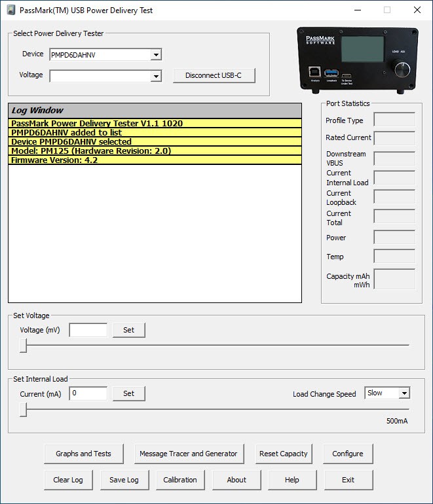Click the PassMark tester device image
This screenshot has width=433, height=504.
click(358, 60)
